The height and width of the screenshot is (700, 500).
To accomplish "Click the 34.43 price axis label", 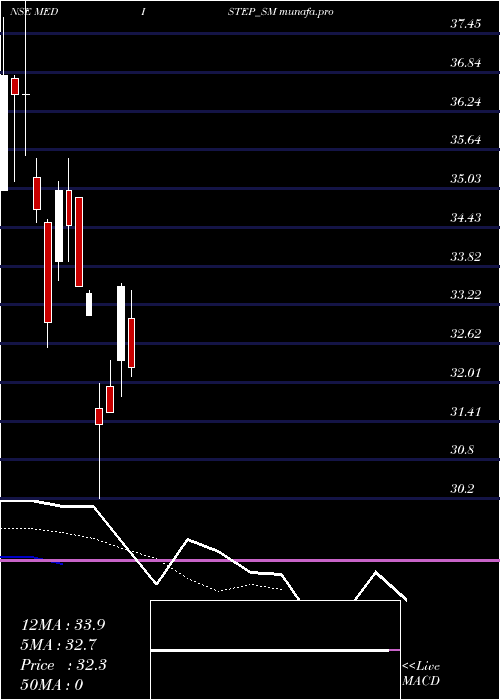I will click(465, 217).
